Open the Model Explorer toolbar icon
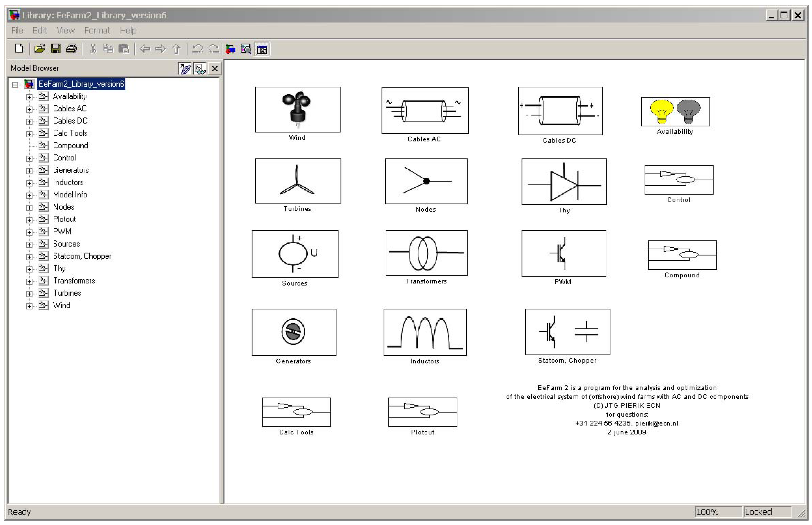The height and width of the screenshot is (525, 812). [x=246, y=49]
